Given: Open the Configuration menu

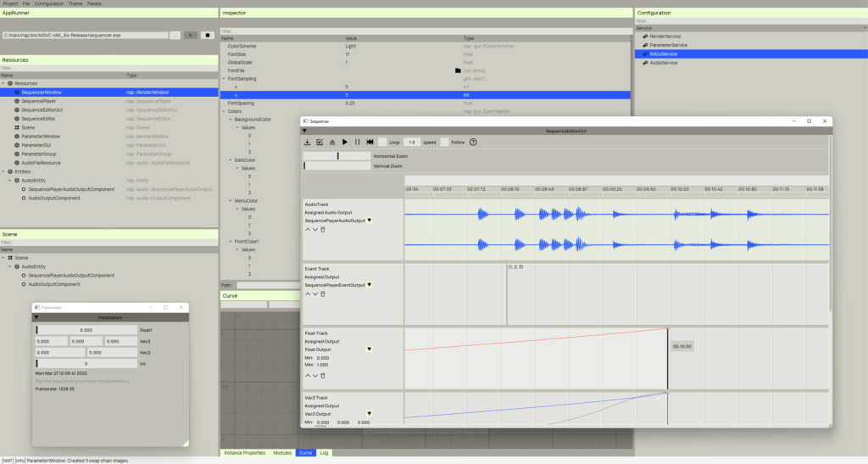Looking at the screenshot, I should click(x=48, y=3).
